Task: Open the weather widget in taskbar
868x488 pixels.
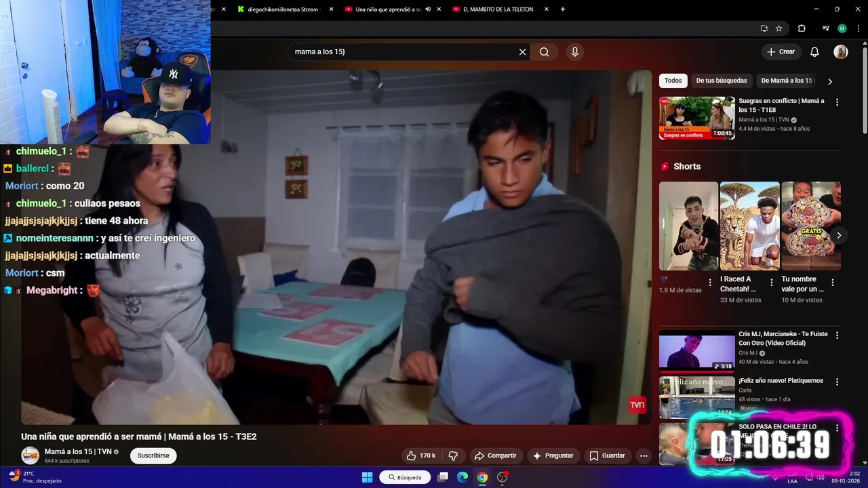Action: (x=34, y=477)
